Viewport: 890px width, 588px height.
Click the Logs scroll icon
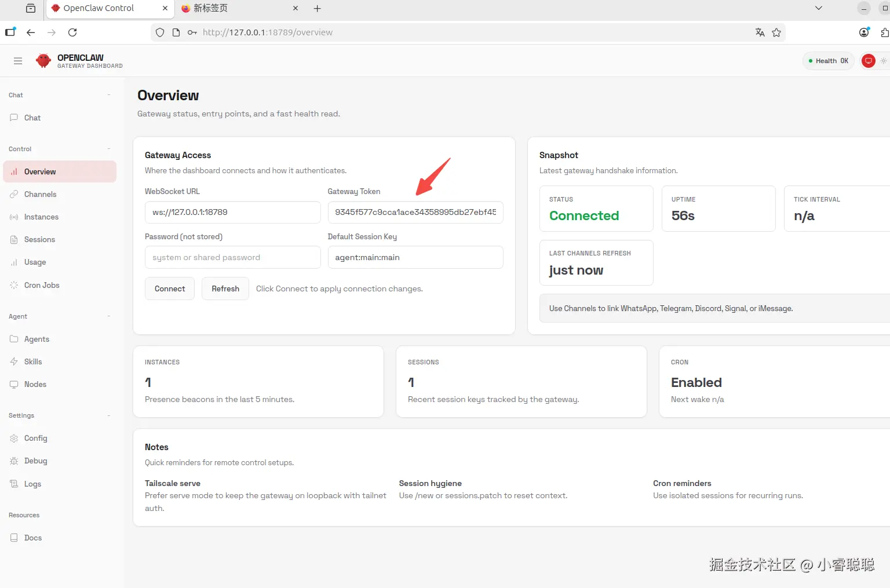point(14,484)
